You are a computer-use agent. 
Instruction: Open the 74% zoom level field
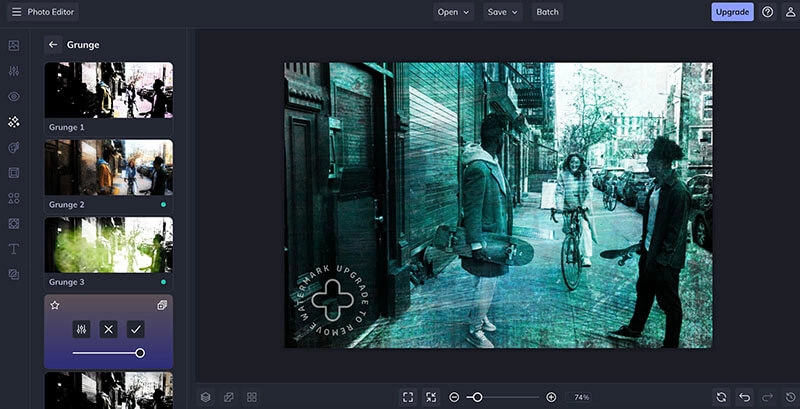point(581,397)
